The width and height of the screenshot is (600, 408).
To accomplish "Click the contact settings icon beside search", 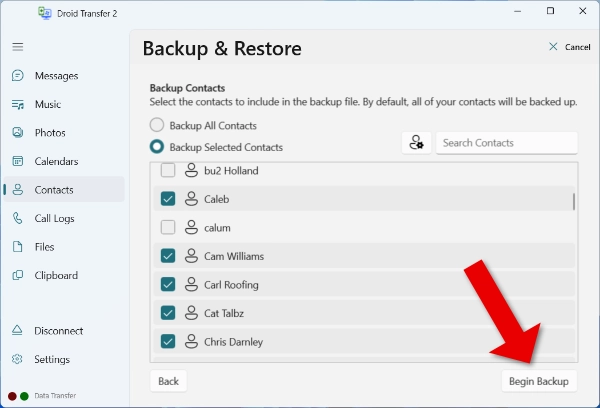I will (x=416, y=143).
